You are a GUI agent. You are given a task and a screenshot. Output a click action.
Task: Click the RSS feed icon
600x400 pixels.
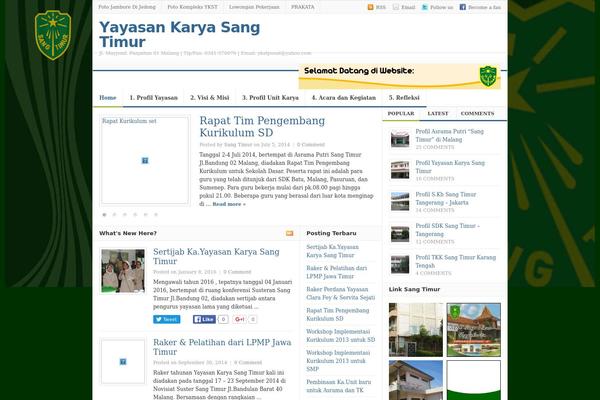coord(370,7)
